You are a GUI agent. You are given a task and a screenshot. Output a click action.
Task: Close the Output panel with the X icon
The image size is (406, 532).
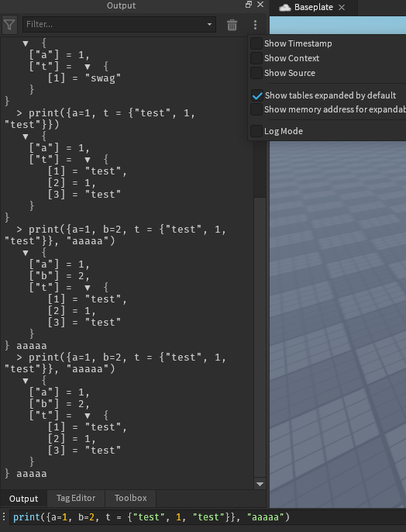click(x=260, y=5)
